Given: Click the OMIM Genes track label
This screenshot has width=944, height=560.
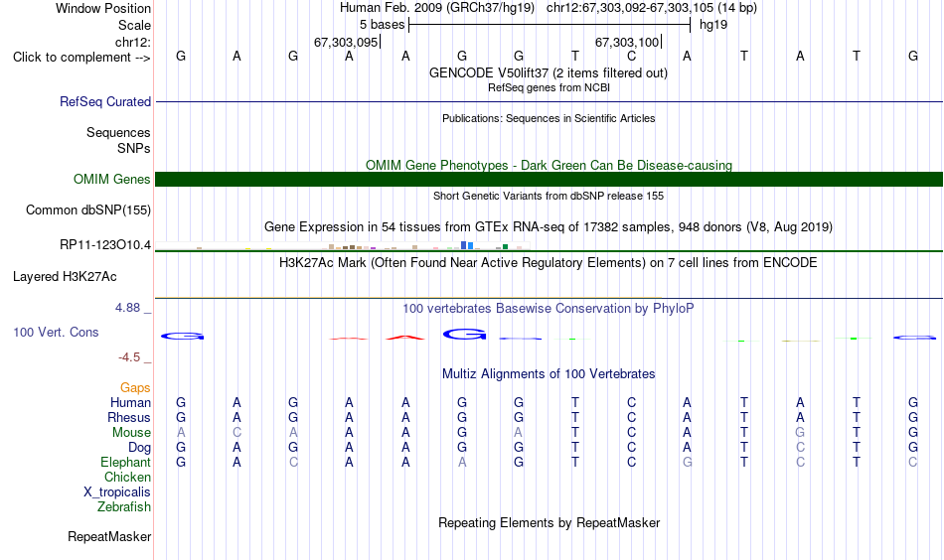Looking at the screenshot, I should 111,180.
